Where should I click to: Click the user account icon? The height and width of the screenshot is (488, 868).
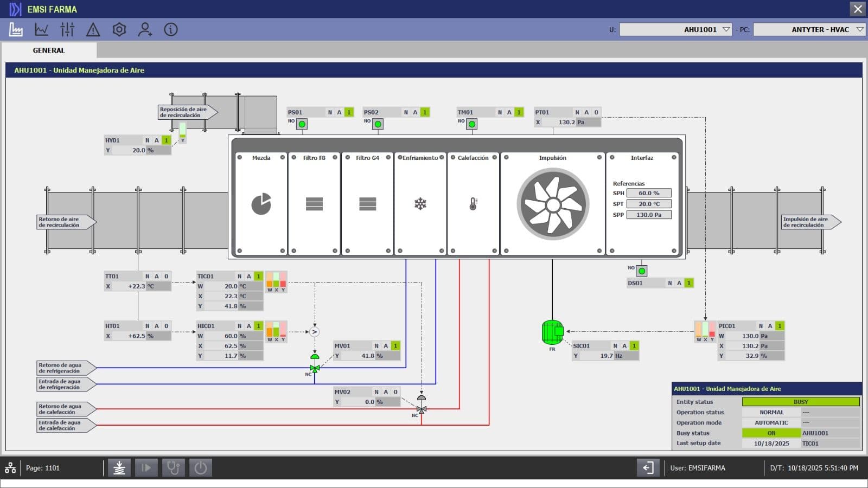[x=145, y=29]
